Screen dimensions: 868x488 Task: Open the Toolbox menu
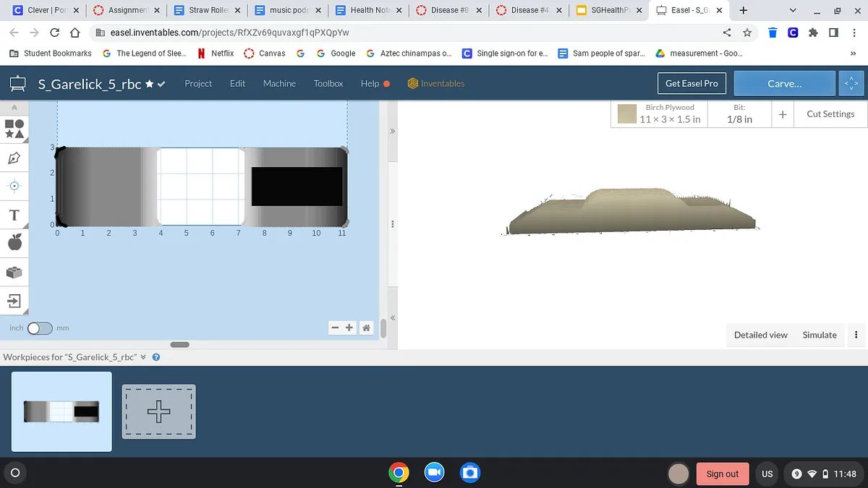tap(328, 84)
